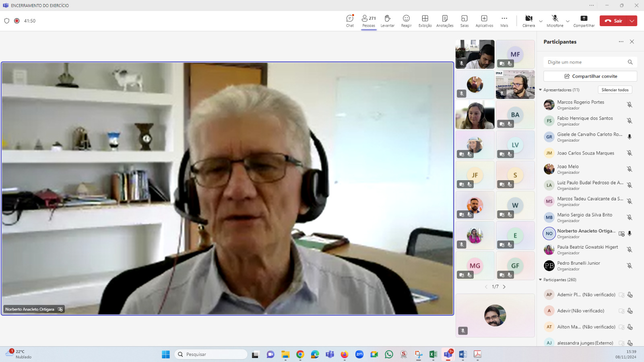Viewport: 644px width, 362px height.
Task: Collapse the Apresentadores (11) section
Action: coord(541,90)
